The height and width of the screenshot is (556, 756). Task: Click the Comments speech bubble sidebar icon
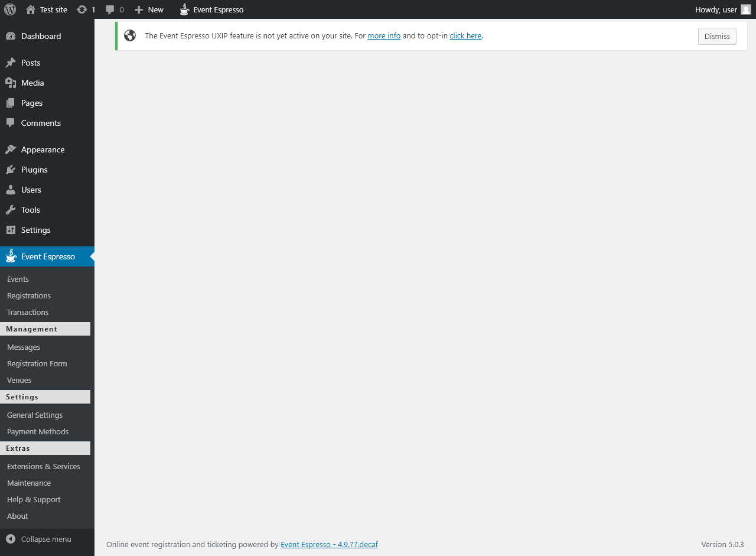[x=11, y=123]
